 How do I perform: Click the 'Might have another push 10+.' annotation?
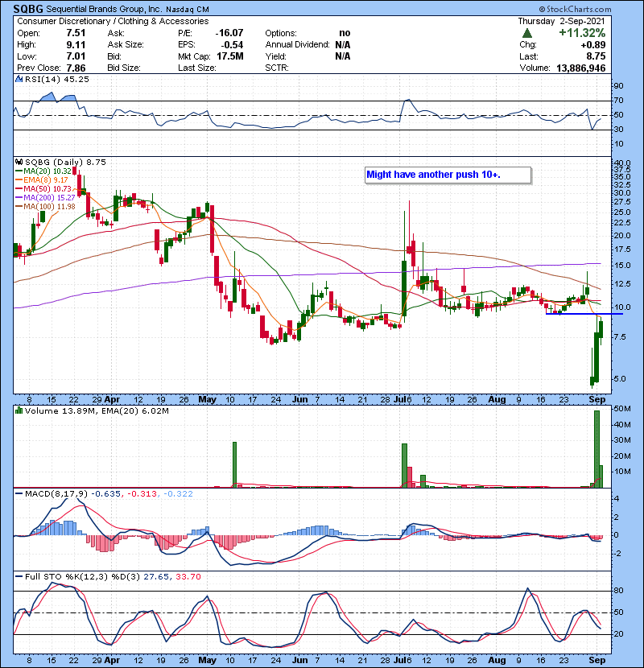click(x=448, y=175)
